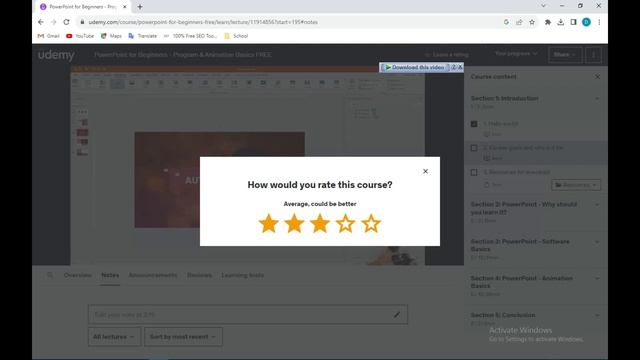Give a five-star rating

click(x=371, y=223)
